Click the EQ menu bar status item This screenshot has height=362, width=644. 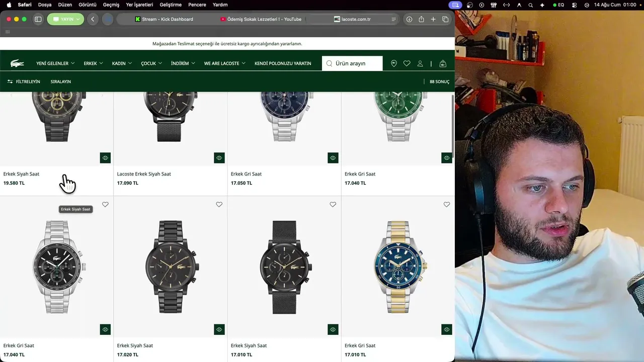click(x=558, y=5)
